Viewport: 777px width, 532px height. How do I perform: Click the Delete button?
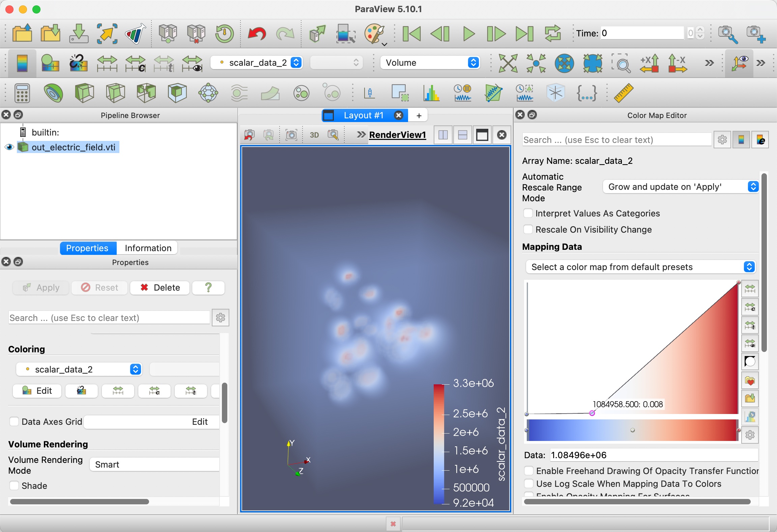(x=160, y=288)
